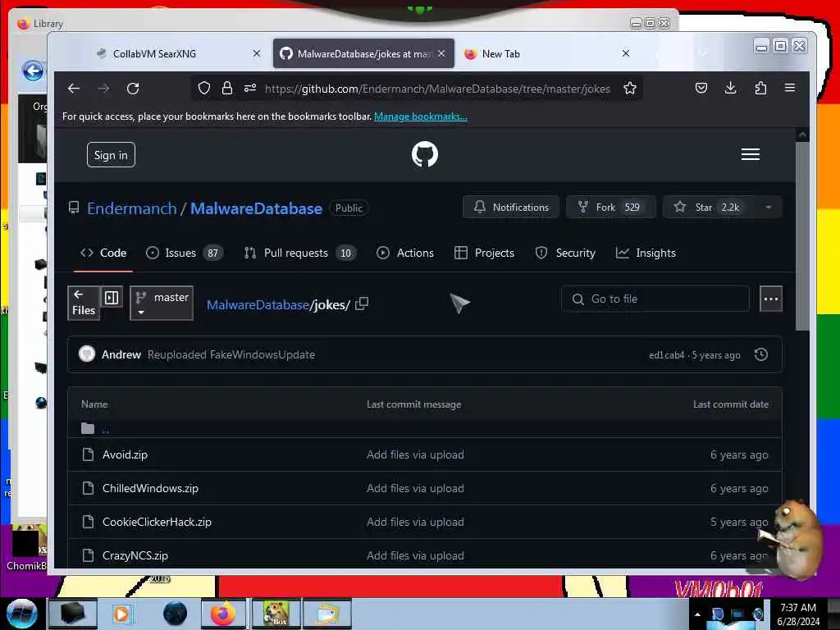Open the Files back button
840x630 pixels.
[84, 304]
